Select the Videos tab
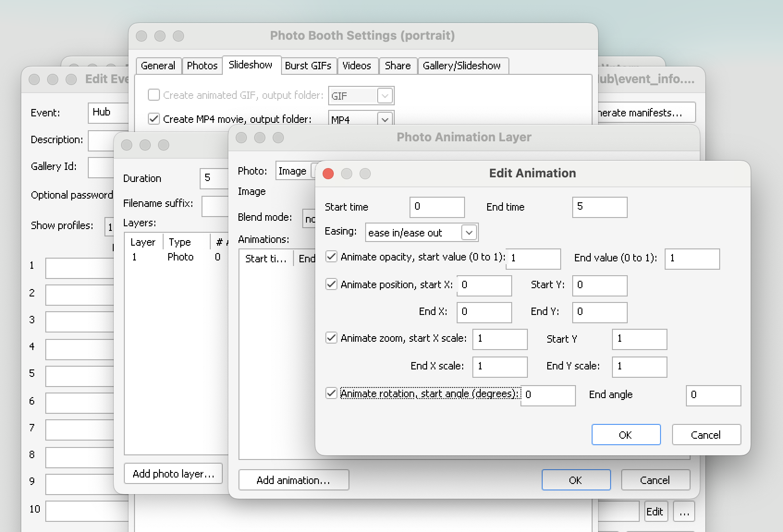 [356, 66]
